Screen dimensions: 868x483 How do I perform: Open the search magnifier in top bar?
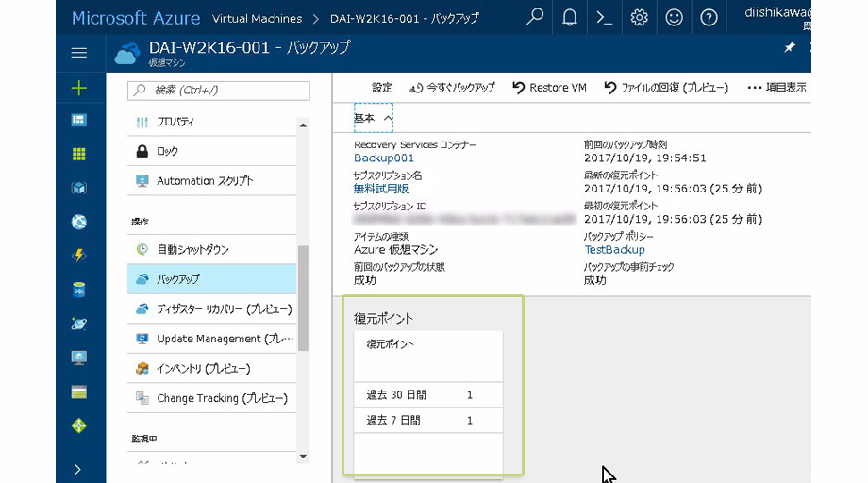click(535, 18)
